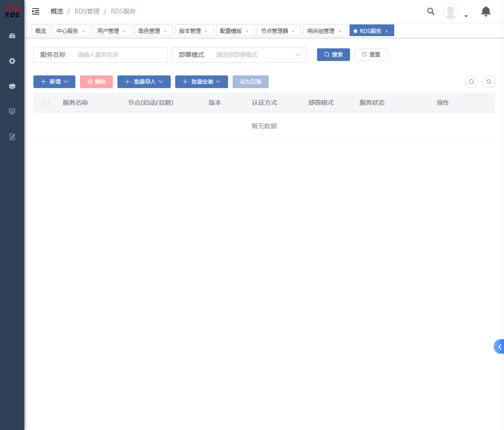Click the round refresh icon above table
Screen dimensions: 504x430
coord(489,82)
